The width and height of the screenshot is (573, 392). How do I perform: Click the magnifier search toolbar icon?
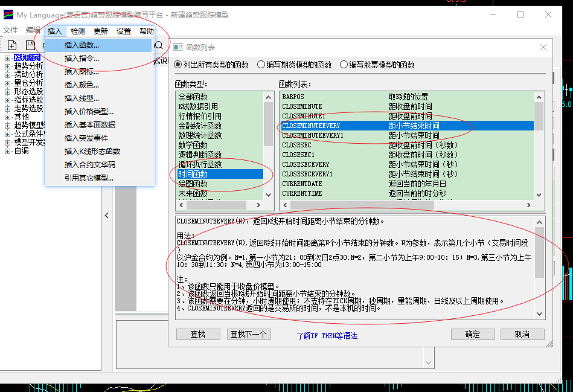tap(159, 45)
